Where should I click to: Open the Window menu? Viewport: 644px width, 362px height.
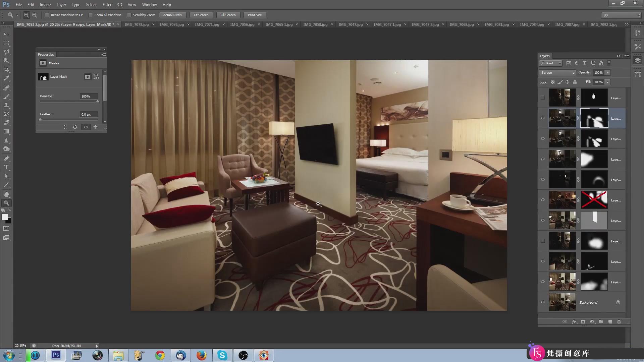tap(150, 4)
